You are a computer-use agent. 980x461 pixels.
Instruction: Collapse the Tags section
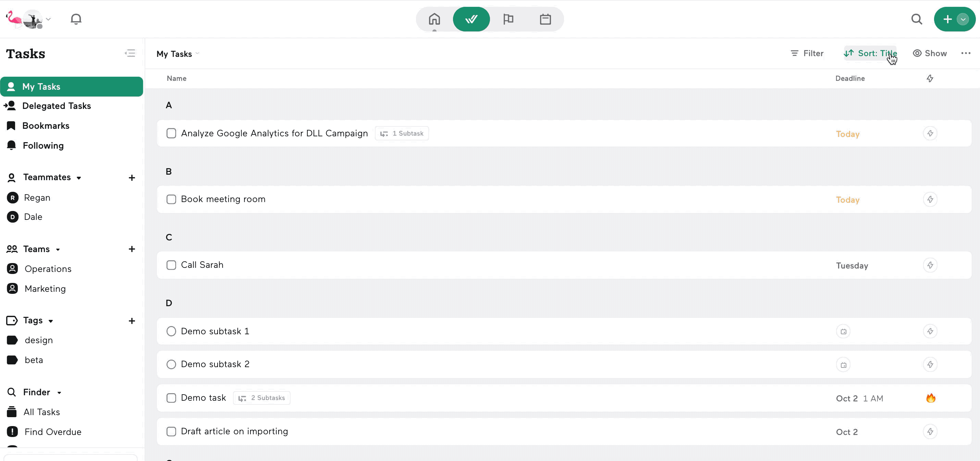click(51, 321)
